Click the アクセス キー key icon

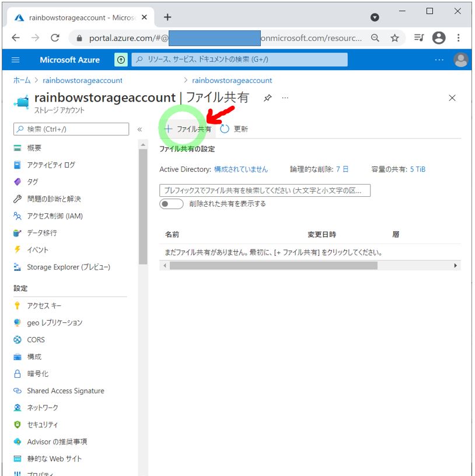(18, 305)
